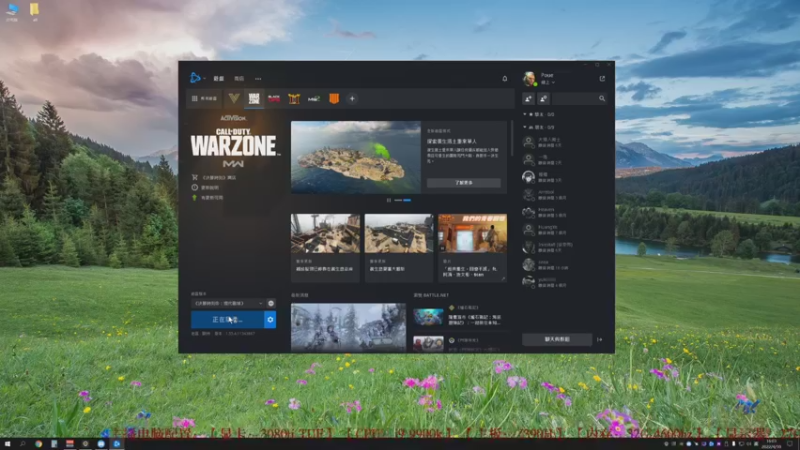
Task: Select the second friend in list
Action: click(564, 160)
